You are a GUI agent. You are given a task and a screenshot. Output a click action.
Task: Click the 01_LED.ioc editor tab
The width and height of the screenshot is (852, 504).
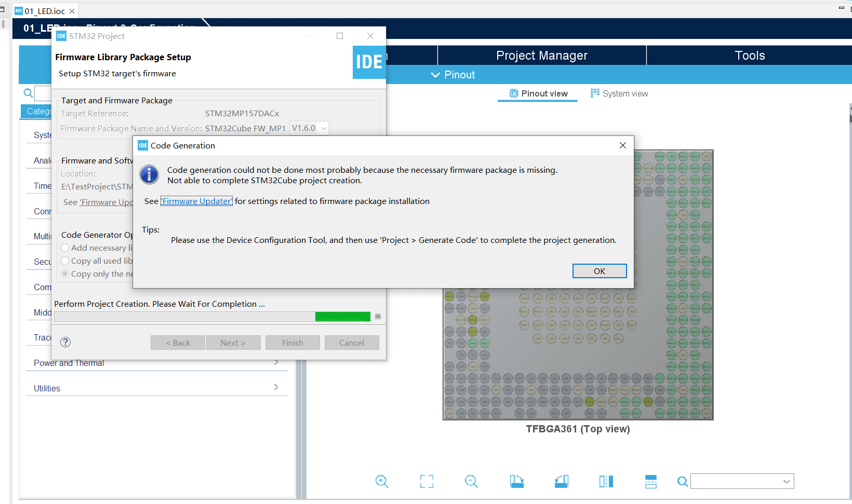coord(45,11)
